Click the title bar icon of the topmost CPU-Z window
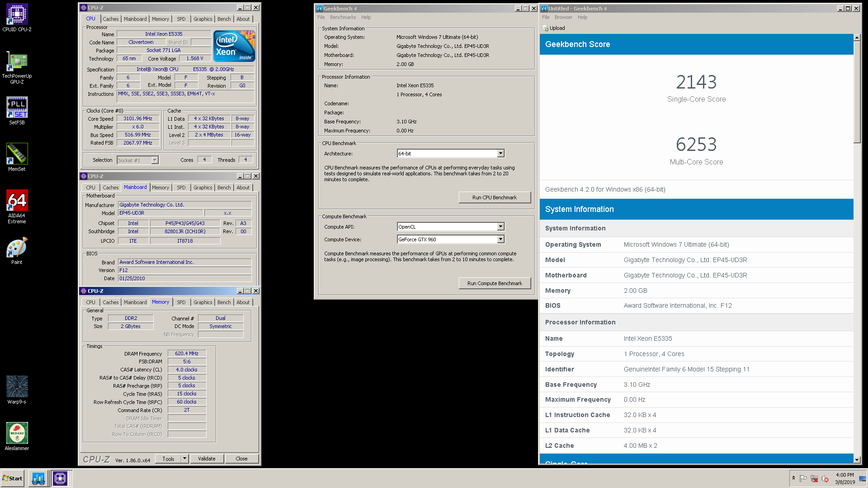 [x=84, y=8]
